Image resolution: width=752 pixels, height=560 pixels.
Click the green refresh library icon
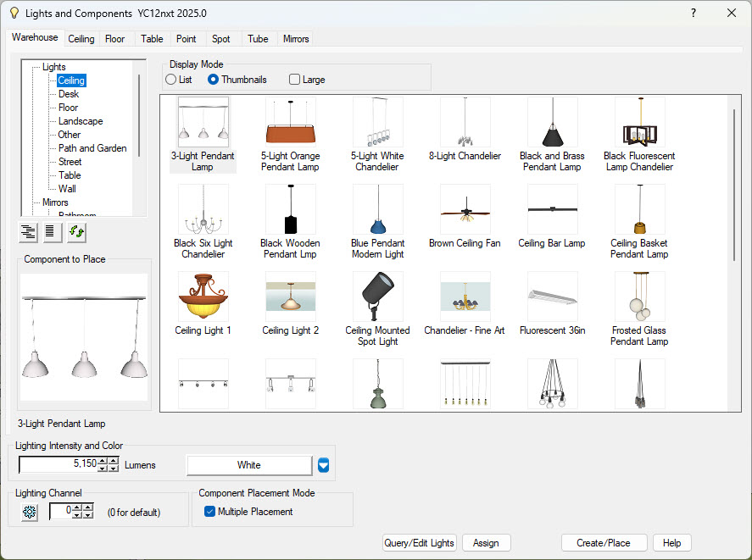point(75,232)
